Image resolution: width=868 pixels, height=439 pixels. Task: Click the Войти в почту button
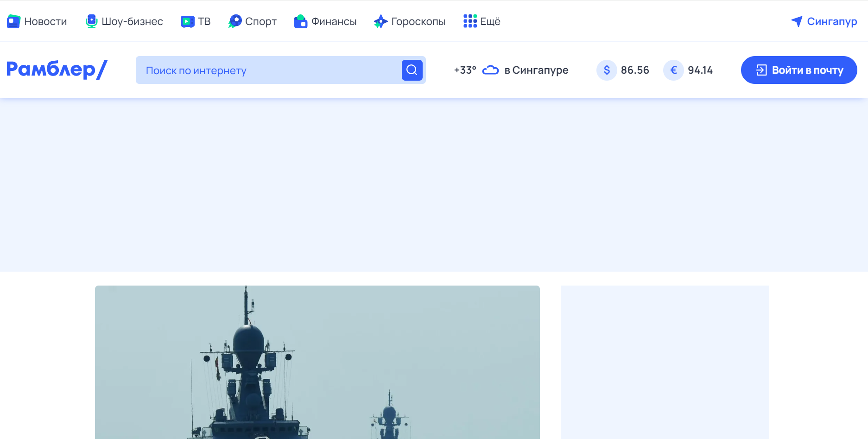[799, 70]
